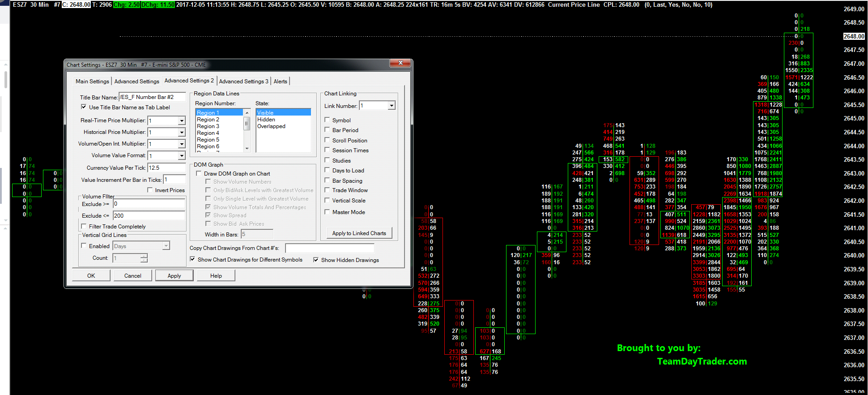The height and width of the screenshot is (395, 868).
Task: Check the Symbol chart linking option
Action: click(x=327, y=120)
